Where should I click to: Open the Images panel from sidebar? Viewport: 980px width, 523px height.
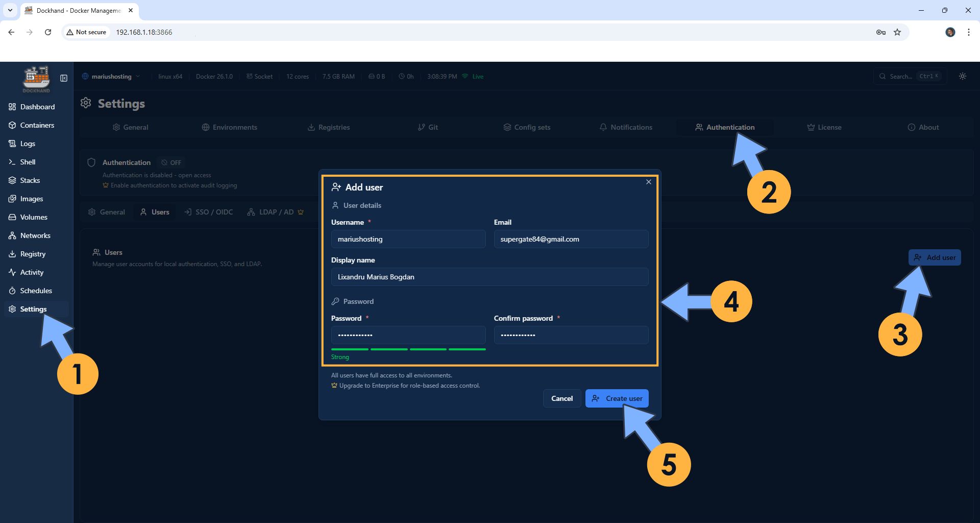tap(31, 199)
